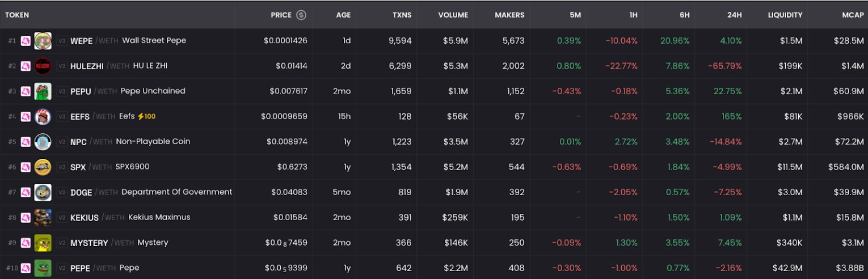Click PEPU market cap $60.9M

848,91
